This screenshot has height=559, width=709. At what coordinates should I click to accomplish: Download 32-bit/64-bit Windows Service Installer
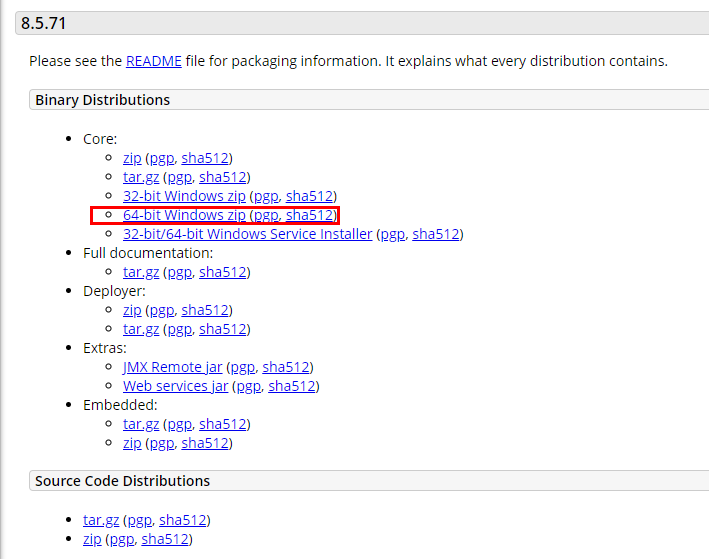coord(248,234)
